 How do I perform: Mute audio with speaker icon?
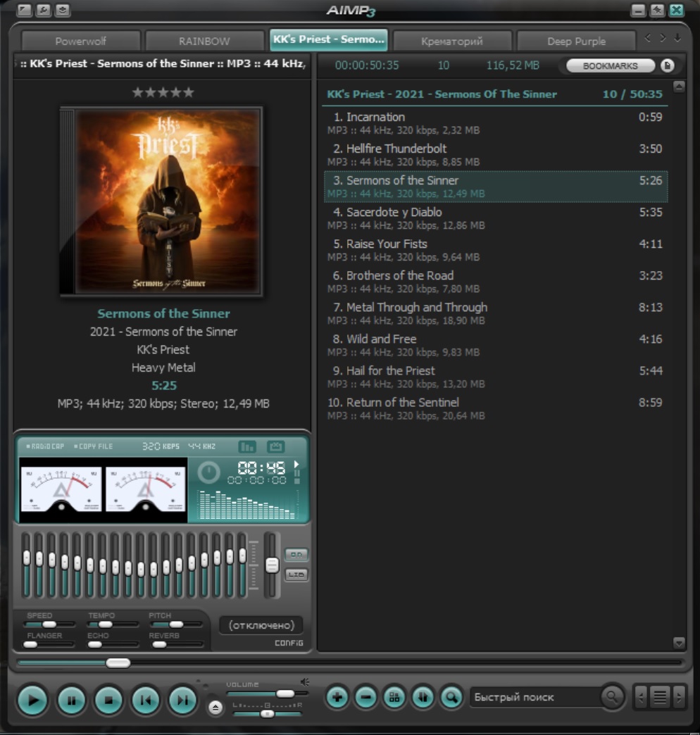pyautogui.click(x=305, y=682)
